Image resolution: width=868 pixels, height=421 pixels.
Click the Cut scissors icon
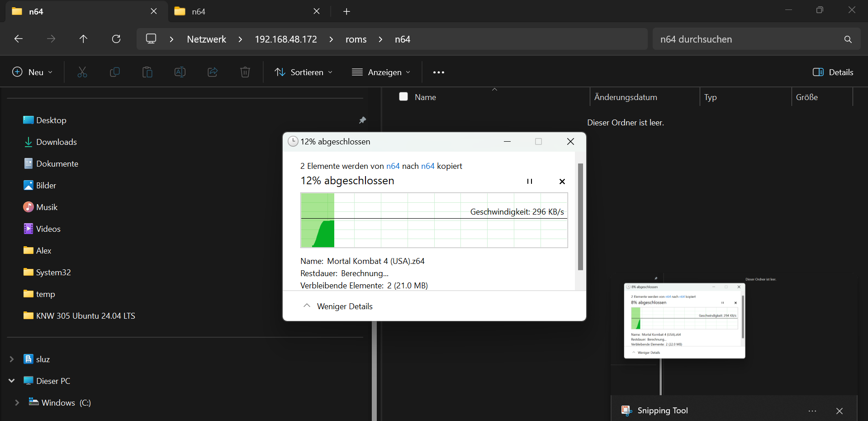82,72
